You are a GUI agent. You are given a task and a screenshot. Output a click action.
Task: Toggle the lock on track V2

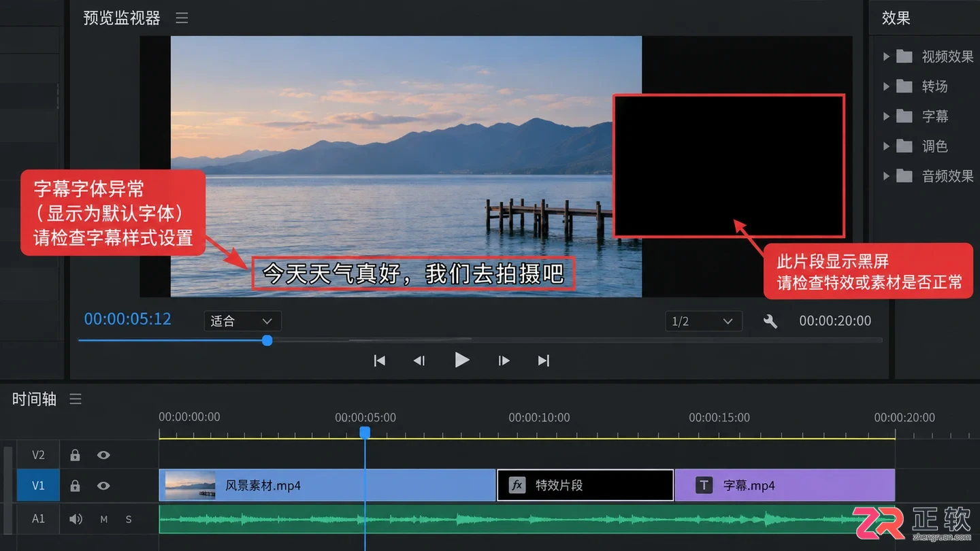[76, 455]
